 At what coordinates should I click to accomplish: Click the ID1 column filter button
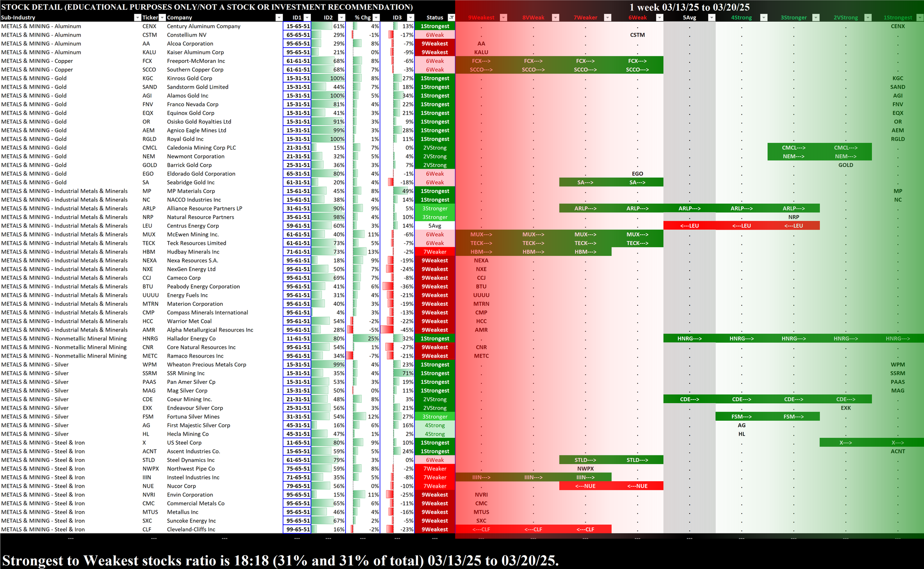tap(307, 18)
